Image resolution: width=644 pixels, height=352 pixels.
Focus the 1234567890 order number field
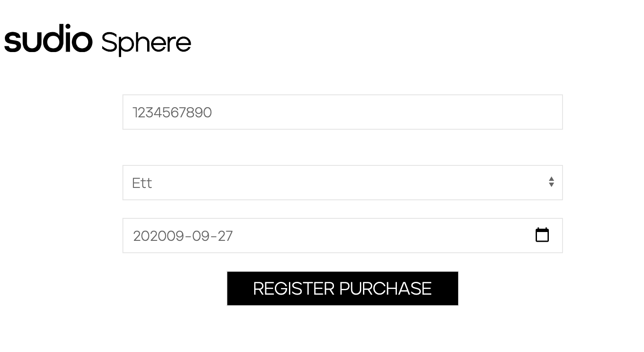coord(342,112)
